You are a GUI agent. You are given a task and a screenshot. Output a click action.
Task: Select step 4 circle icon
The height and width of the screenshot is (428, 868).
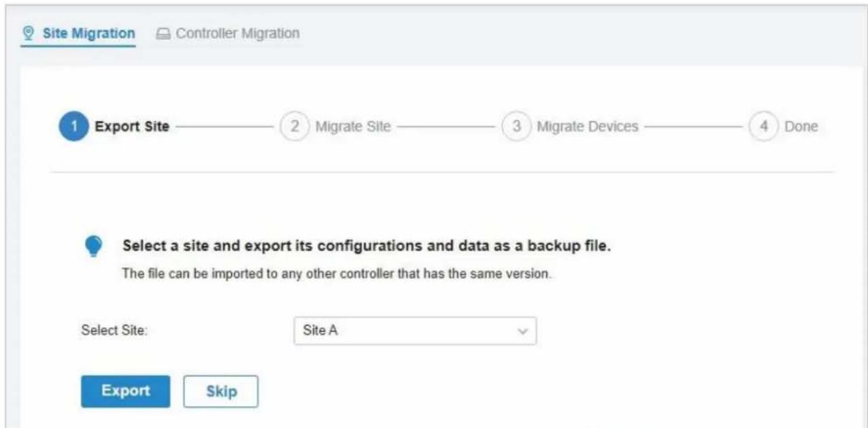click(763, 127)
